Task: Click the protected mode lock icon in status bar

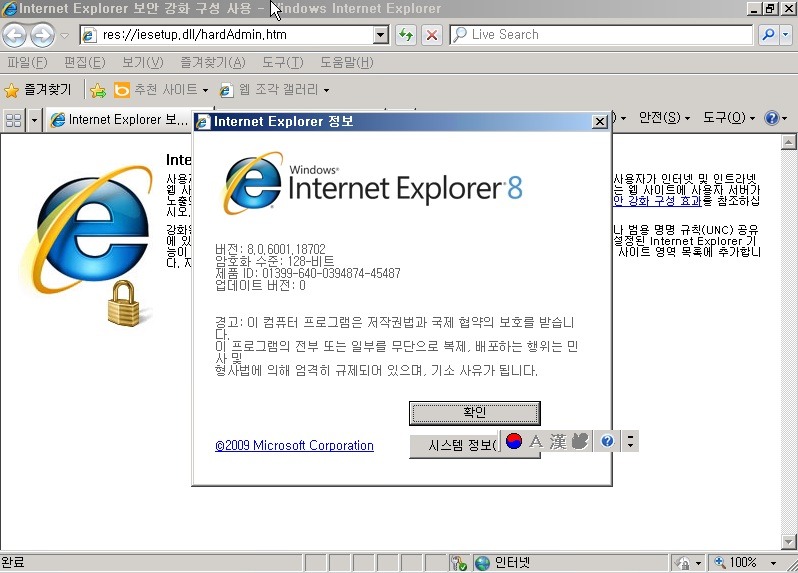Action: tap(683, 562)
